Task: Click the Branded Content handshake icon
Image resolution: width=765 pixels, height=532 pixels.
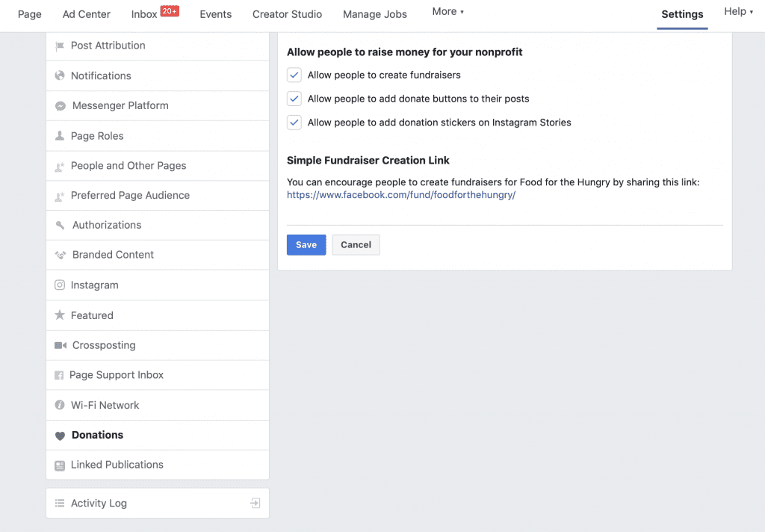Action: (60, 255)
